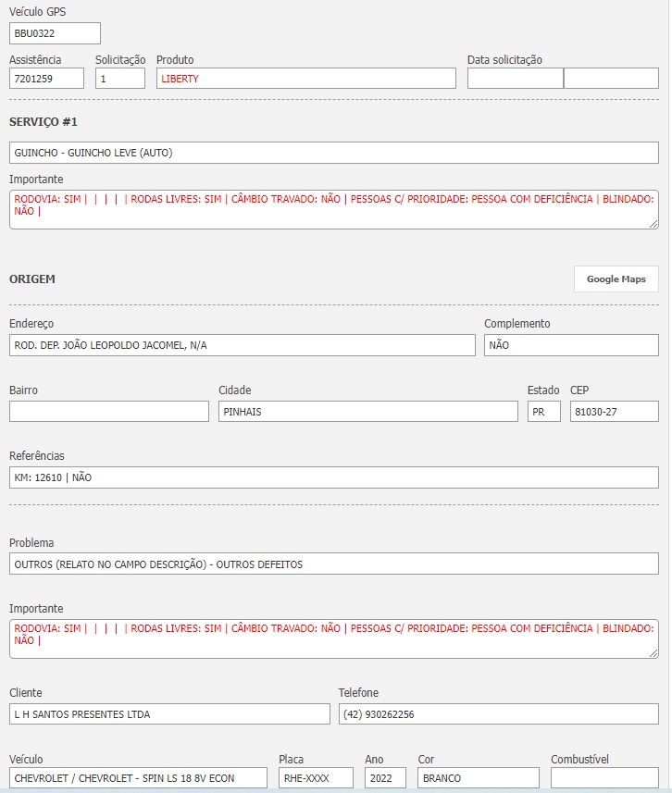672x793 pixels.
Task: Click the Importante text area under Serviço #1
Action: click(x=333, y=209)
